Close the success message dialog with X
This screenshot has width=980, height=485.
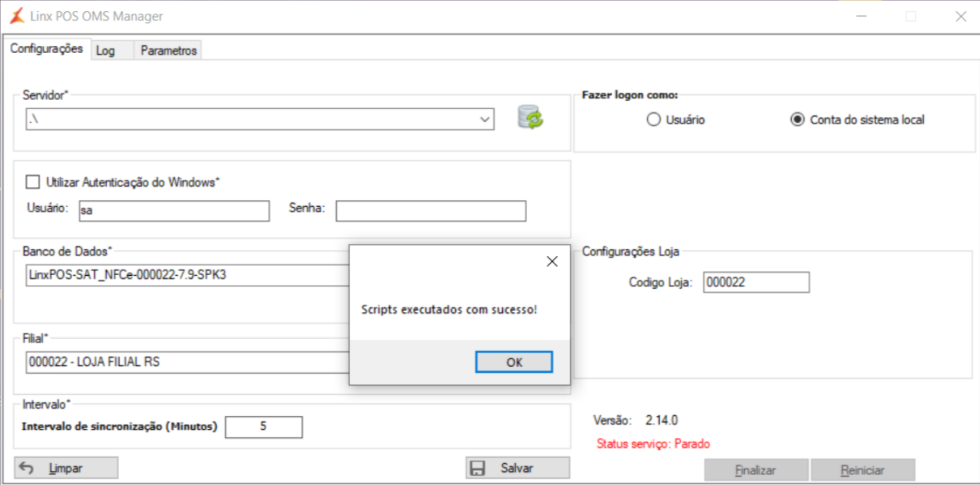(x=552, y=261)
